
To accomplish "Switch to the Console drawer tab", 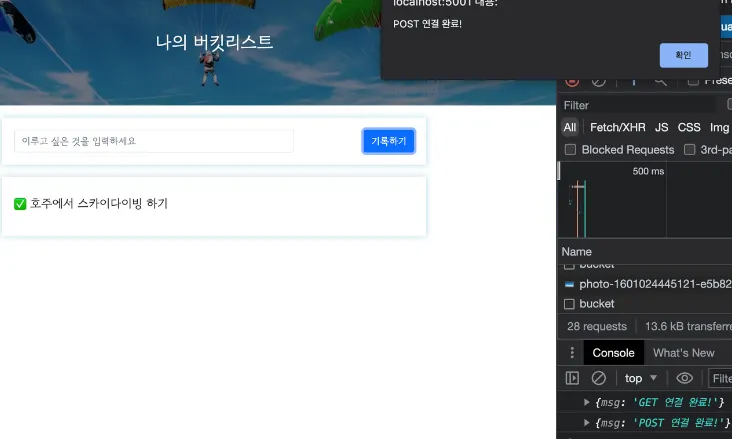I will [613, 353].
